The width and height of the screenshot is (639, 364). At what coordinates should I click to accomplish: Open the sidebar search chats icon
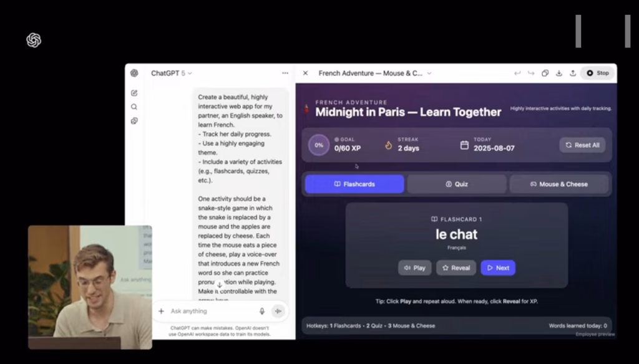(134, 107)
